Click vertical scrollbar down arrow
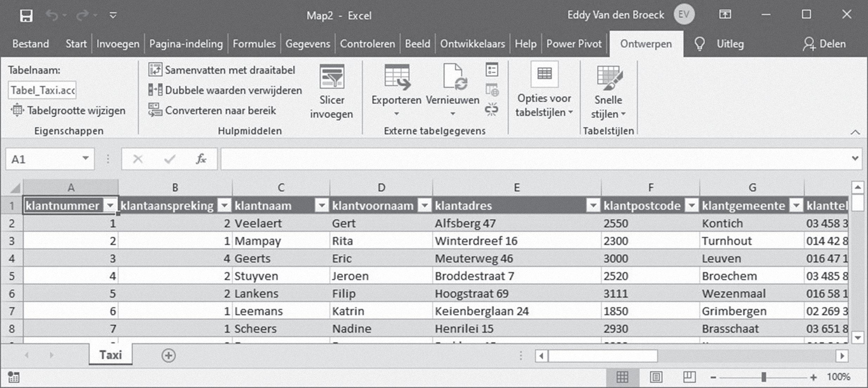 coord(857,338)
